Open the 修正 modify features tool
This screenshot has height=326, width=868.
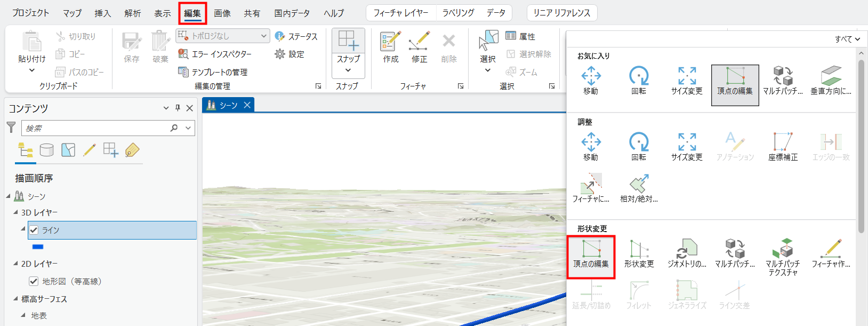click(x=419, y=47)
